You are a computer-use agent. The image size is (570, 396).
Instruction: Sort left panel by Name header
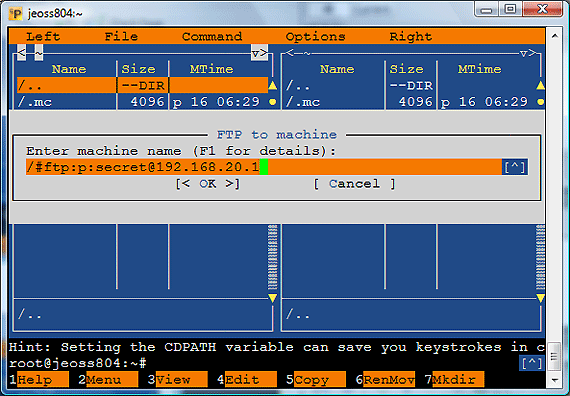coord(69,69)
